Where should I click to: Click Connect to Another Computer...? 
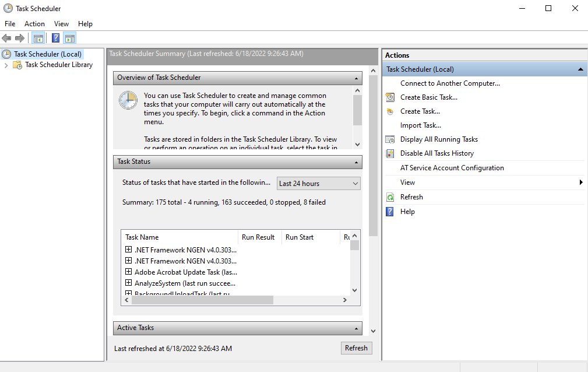click(x=450, y=83)
